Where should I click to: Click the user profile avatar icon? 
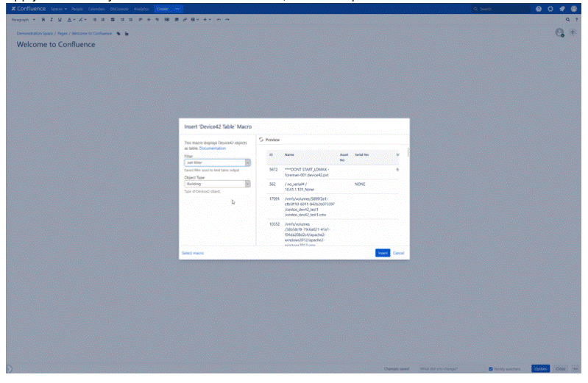click(x=573, y=9)
